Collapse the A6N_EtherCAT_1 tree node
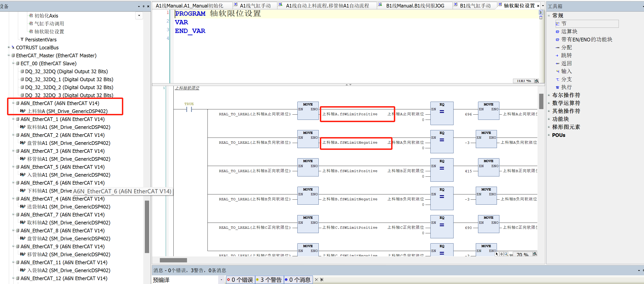Screen dimensions: 644x284 point(13,119)
